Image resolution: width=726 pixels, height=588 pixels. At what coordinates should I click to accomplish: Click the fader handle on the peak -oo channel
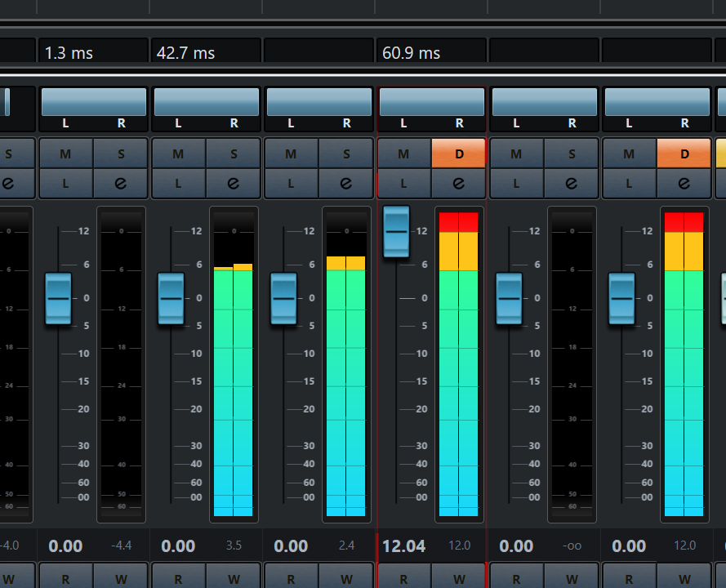(x=509, y=299)
